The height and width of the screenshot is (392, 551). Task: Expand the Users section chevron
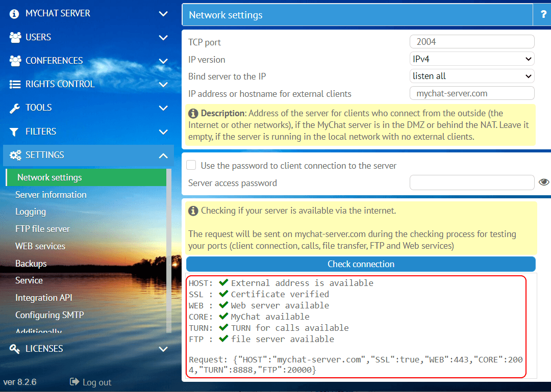click(163, 38)
